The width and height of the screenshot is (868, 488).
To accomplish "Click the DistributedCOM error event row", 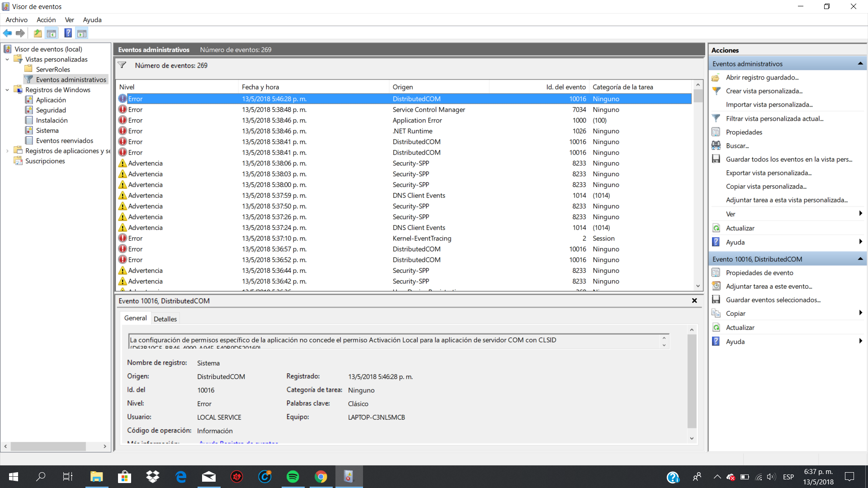I will point(404,99).
